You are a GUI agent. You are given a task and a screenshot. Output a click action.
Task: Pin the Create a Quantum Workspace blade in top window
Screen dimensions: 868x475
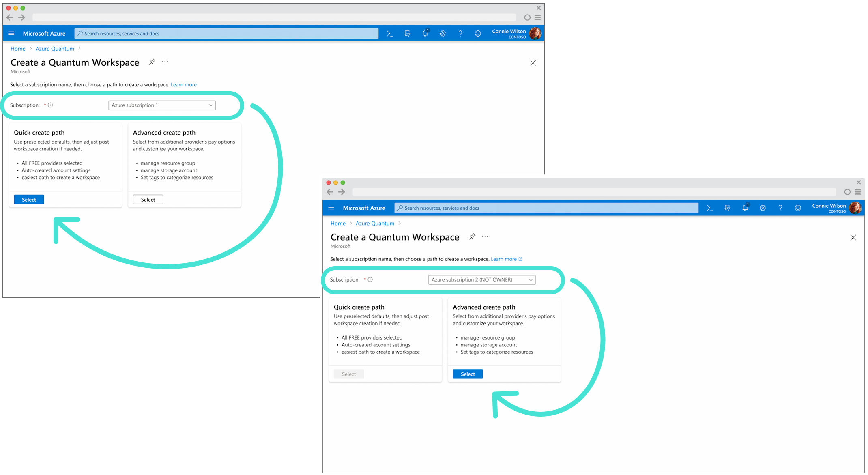point(152,62)
